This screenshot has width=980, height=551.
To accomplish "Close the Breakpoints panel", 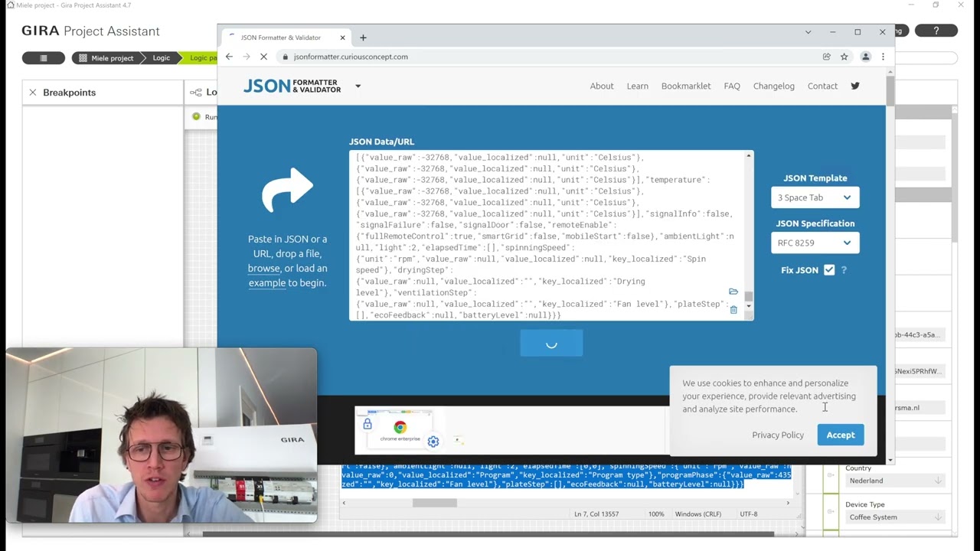I will (x=32, y=93).
